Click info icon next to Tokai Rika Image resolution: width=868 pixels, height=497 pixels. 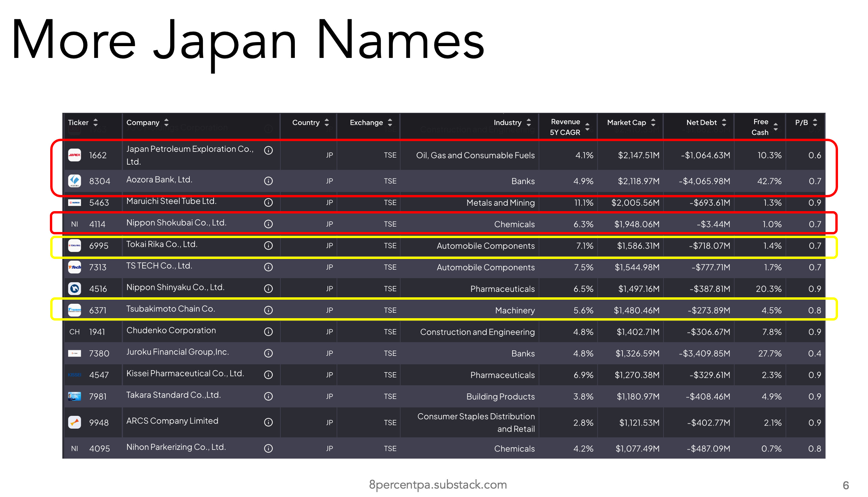pyautogui.click(x=269, y=246)
